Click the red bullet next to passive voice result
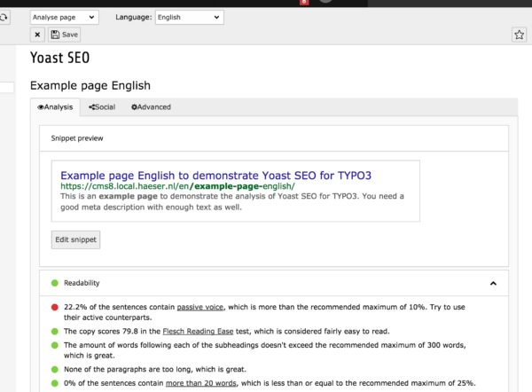Viewport: 532px width, 392px height. [55, 307]
